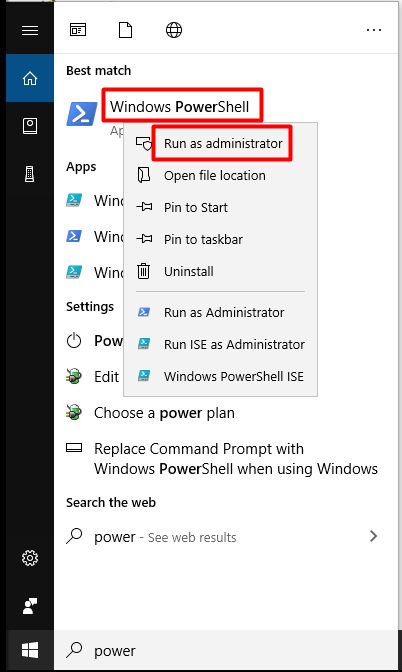
Task: Click the power button icon under Settings
Action: [x=74, y=341]
